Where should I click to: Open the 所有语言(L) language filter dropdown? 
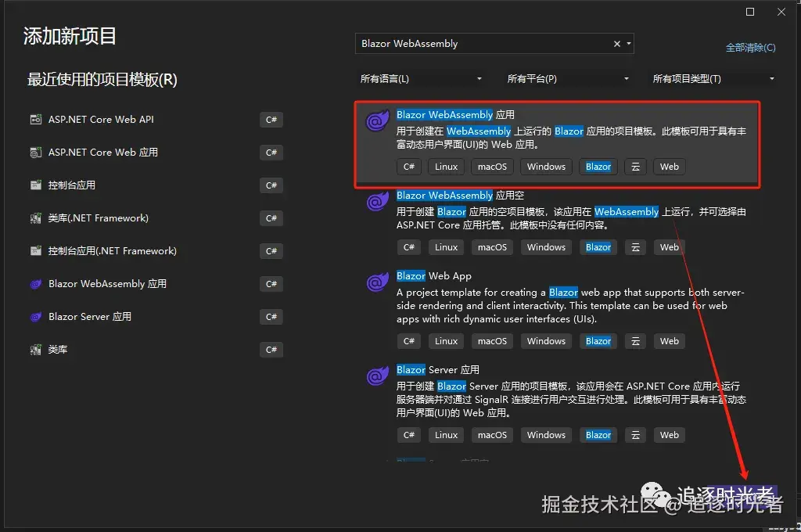tap(421, 79)
